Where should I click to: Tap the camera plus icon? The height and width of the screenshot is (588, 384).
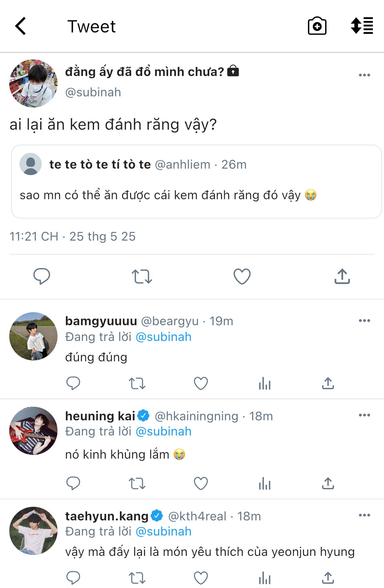317,26
